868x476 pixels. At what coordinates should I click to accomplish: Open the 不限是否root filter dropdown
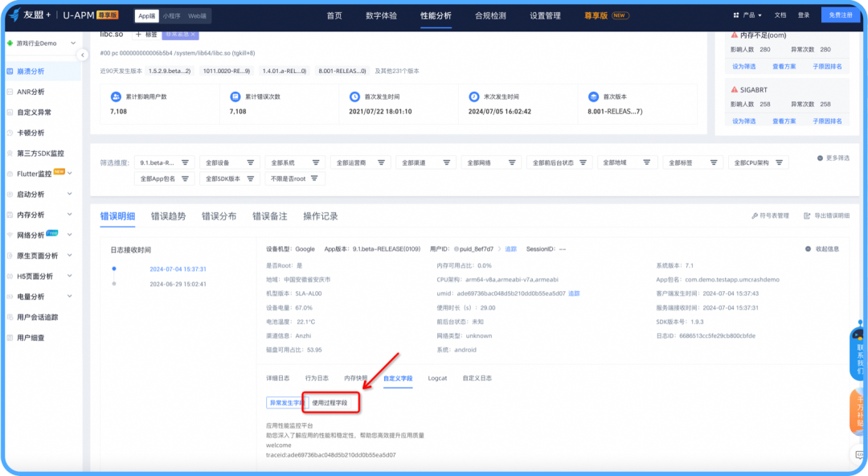pyautogui.click(x=295, y=179)
